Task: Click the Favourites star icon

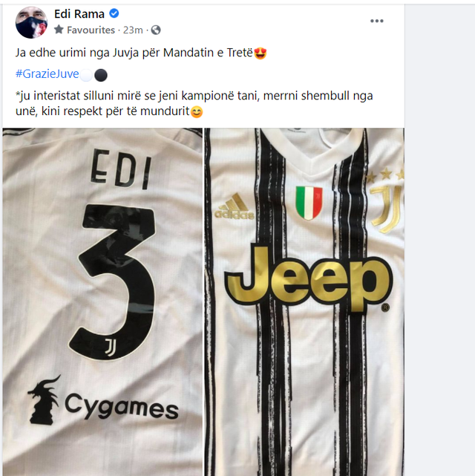Action: pyautogui.click(x=59, y=30)
